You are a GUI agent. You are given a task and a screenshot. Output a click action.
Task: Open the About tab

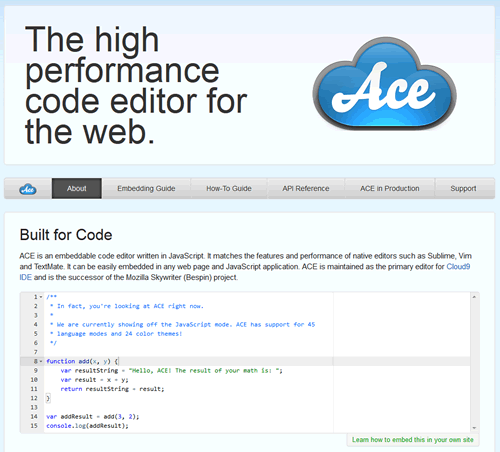(77, 188)
